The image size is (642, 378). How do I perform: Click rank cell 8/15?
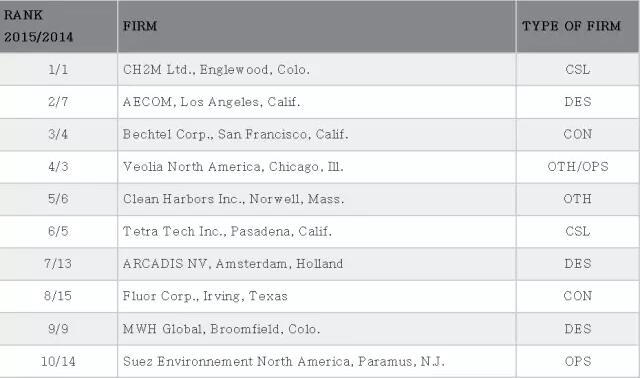(x=58, y=296)
